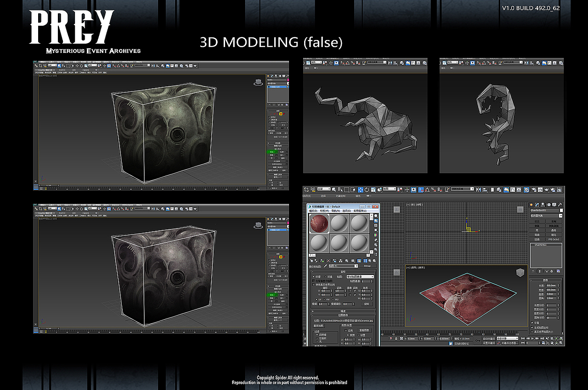Open the Hierarchy tab above the ChamferBox001 name field

(543, 205)
